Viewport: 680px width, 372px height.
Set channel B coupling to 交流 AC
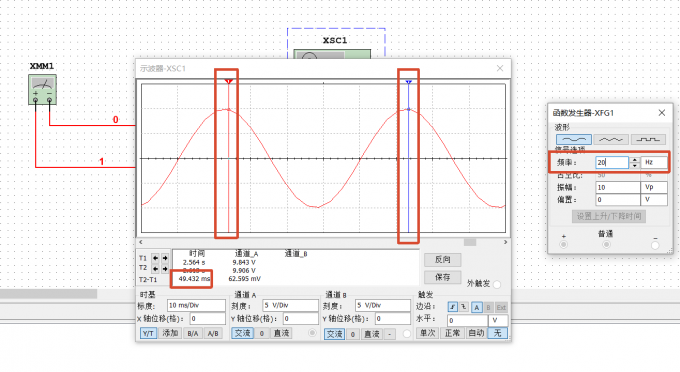click(x=334, y=334)
